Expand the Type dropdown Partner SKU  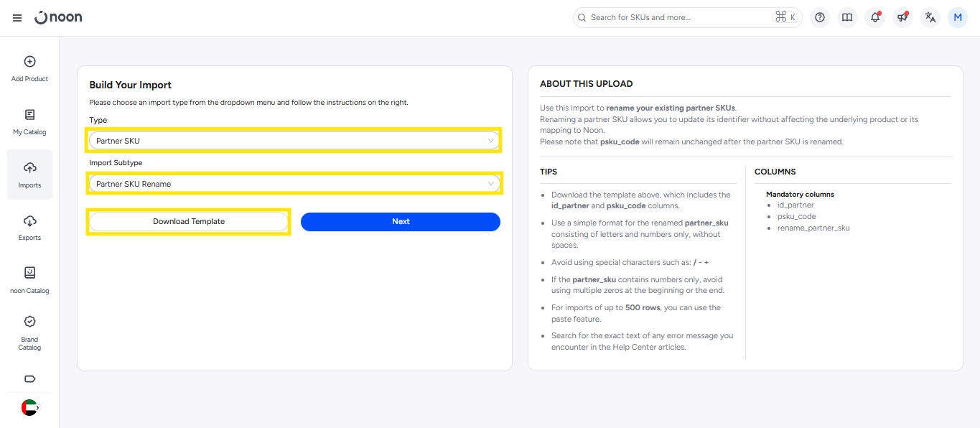pyautogui.click(x=294, y=141)
